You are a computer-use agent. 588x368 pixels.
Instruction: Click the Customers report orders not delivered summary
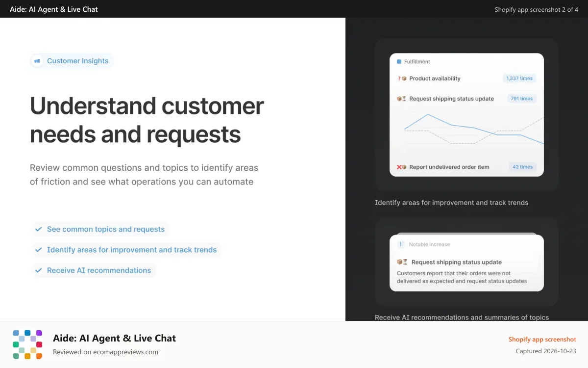click(x=462, y=277)
